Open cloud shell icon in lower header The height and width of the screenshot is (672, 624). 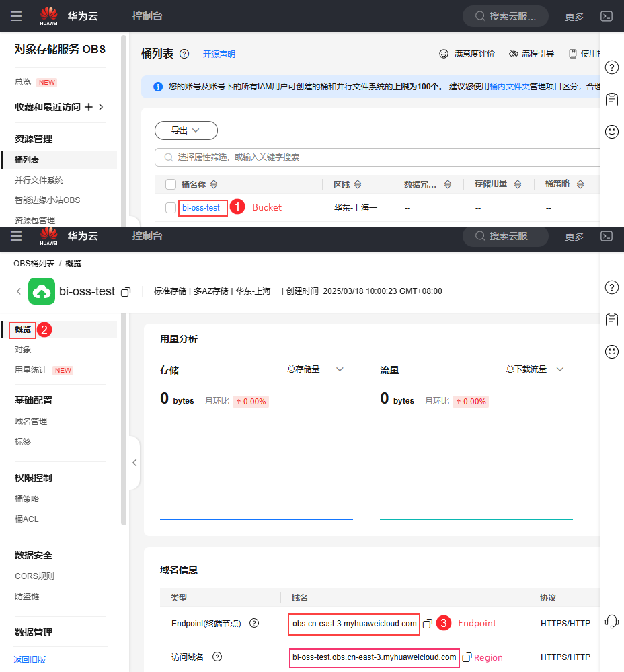pyautogui.click(x=607, y=236)
